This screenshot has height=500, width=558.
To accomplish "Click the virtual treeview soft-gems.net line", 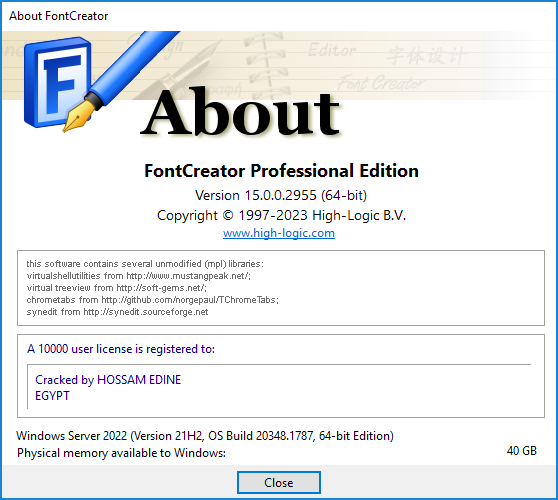I will 117,288.
